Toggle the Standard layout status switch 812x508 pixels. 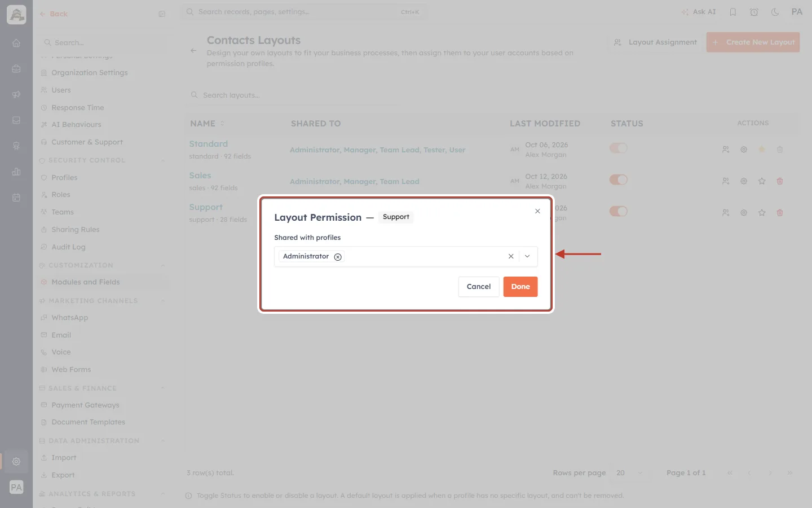coord(619,148)
